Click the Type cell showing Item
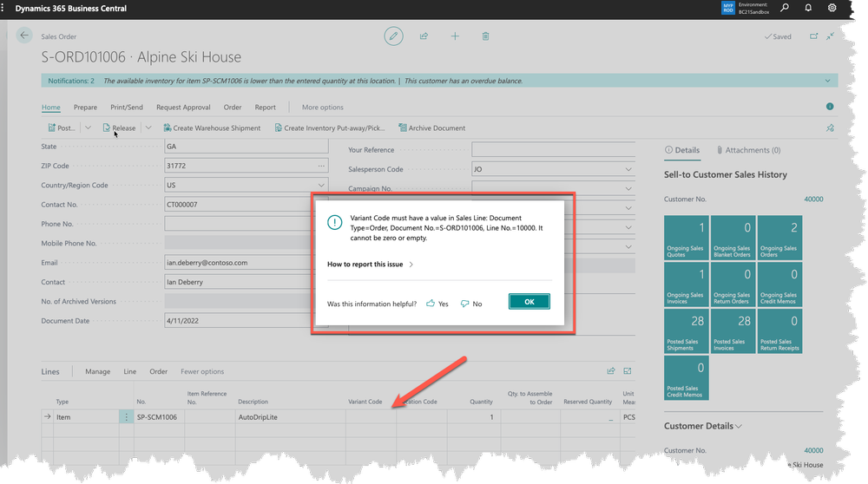The image size is (868, 484). (x=86, y=417)
